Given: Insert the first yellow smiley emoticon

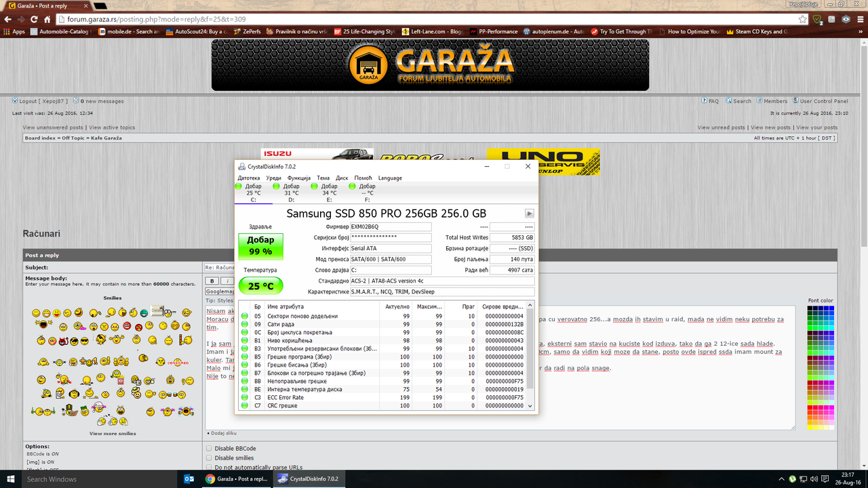Looking at the screenshot, I should 36,312.
